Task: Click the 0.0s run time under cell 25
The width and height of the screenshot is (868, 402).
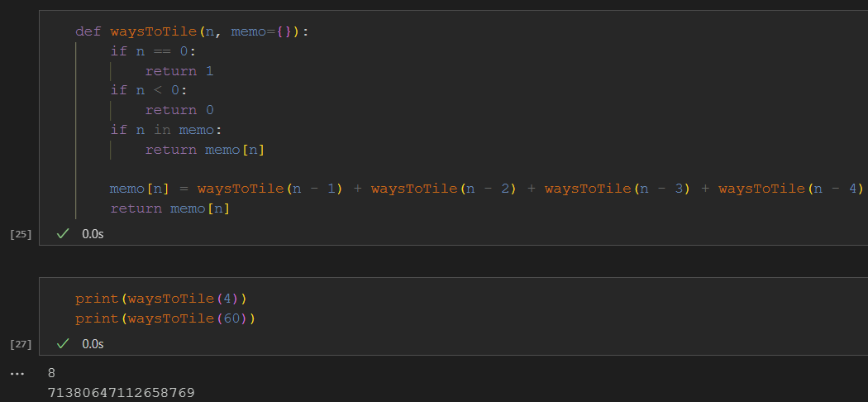Action: (x=93, y=233)
